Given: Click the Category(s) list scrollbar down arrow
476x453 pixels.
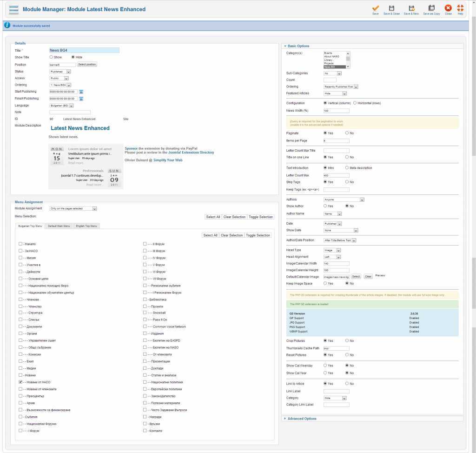Looking at the screenshot, I should (348, 67).
